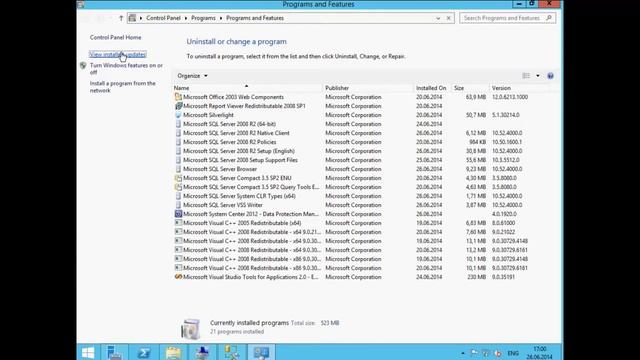Open the view options dropdown arrow

[x=538, y=76]
